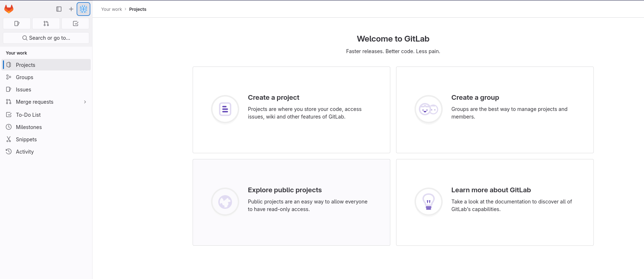Viewport: 644px width, 279px height.
Task: Click the globe illustration icon
Action: (x=225, y=202)
